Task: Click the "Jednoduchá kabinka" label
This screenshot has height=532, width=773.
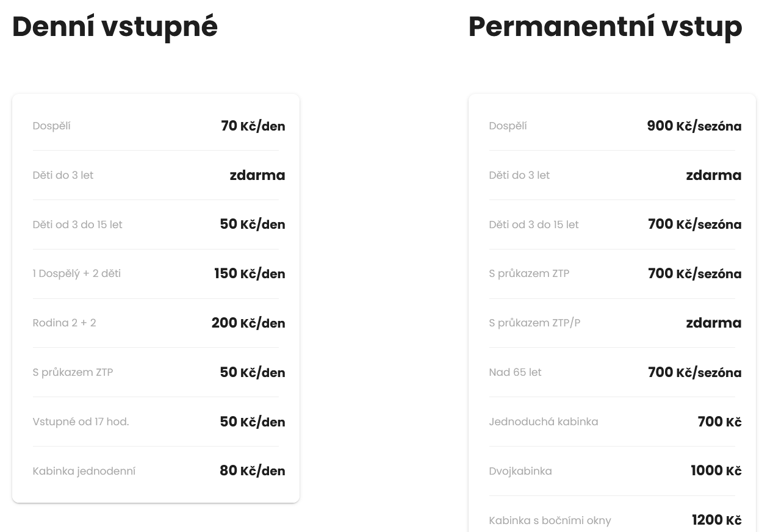Action: pyautogui.click(x=543, y=422)
